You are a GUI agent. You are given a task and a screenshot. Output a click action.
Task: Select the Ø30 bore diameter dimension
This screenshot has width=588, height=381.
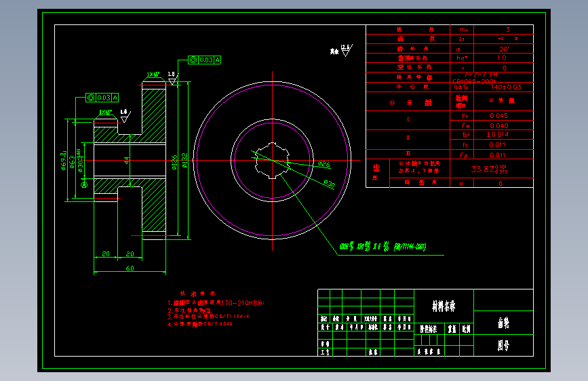[x=80, y=161]
